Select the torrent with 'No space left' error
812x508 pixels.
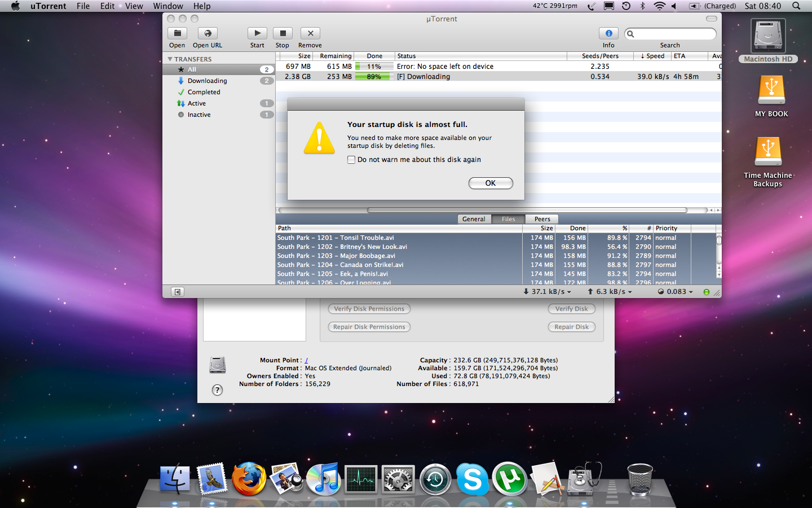[498, 67]
